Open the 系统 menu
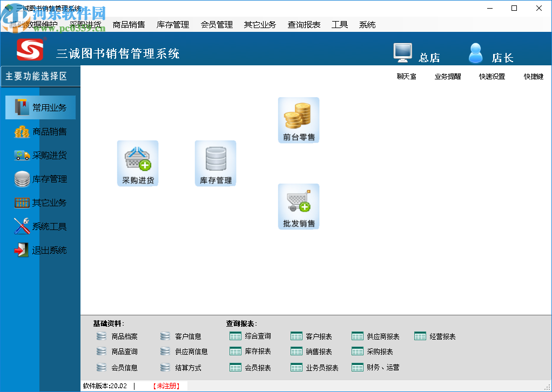The height and width of the screenshot is (392, 552). point(367,24)
